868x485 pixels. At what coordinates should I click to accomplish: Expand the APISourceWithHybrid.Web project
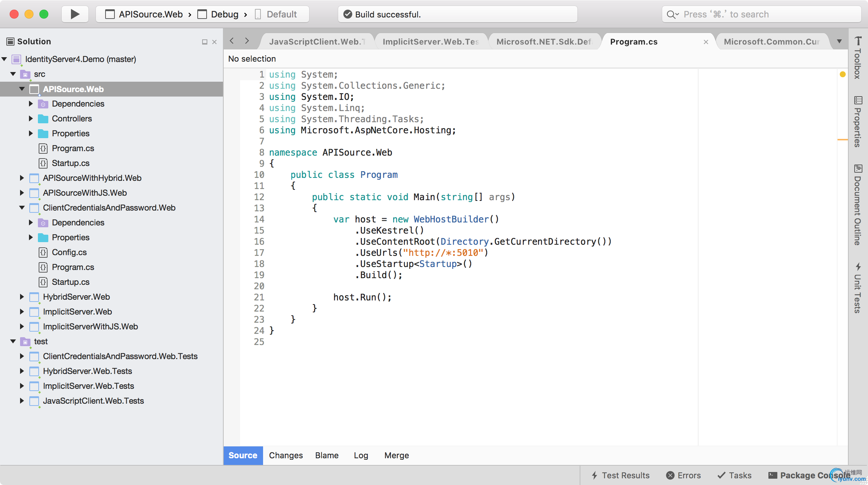coord(22,178)
